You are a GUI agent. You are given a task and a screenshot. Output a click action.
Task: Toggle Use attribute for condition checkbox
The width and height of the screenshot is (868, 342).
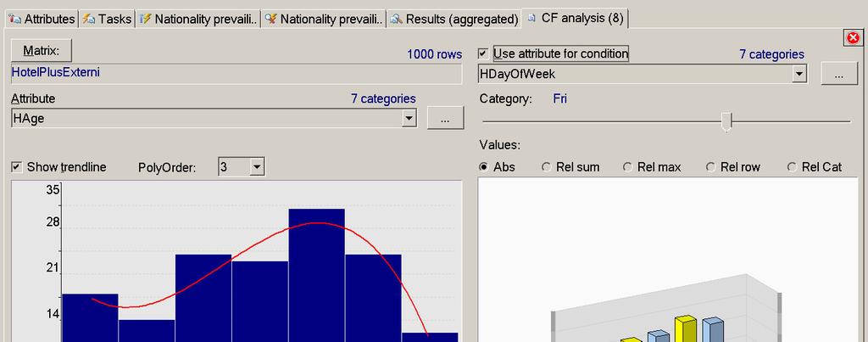point(483,53)
